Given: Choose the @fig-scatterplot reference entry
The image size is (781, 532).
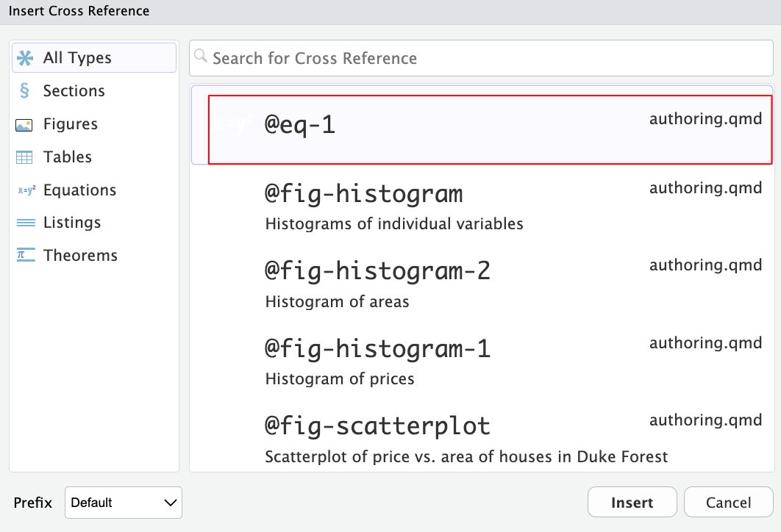Looking at the screenshot, I should 485,439.
